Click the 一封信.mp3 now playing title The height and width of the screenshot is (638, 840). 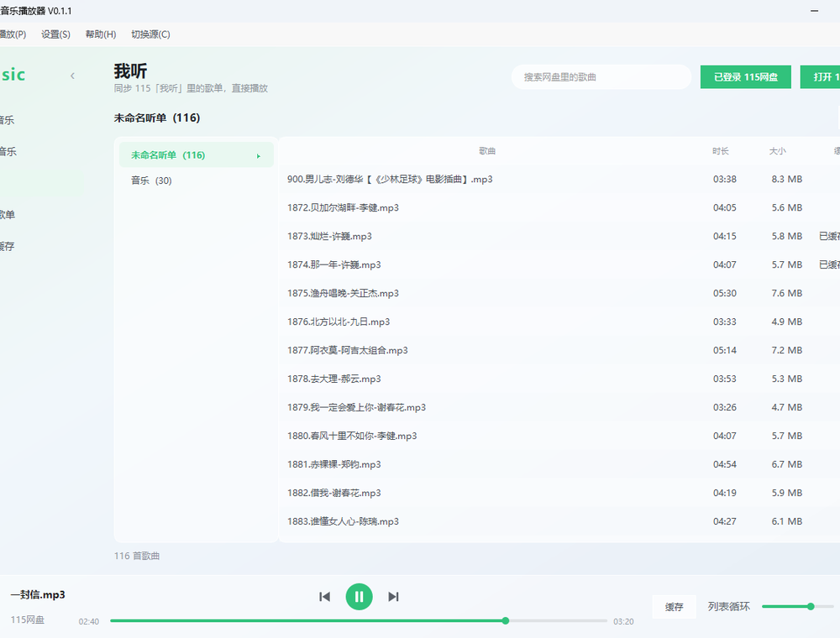[38, 594]
